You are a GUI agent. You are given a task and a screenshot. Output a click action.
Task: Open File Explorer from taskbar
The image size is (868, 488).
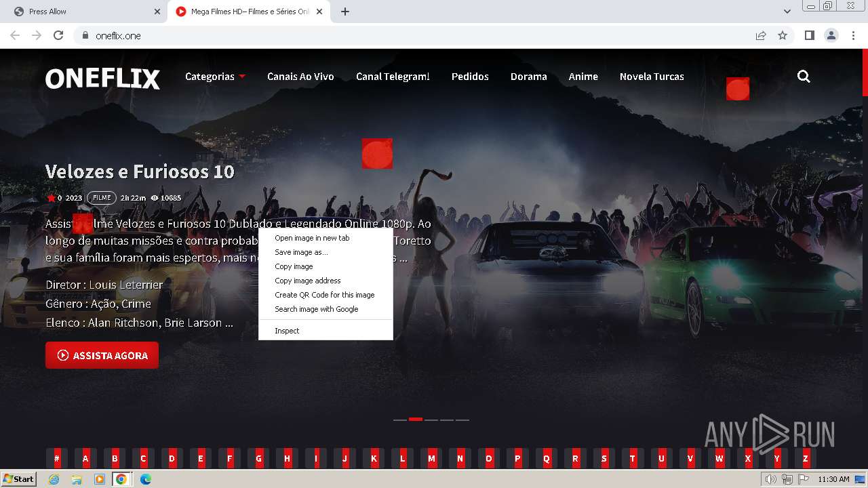[77, 479]
